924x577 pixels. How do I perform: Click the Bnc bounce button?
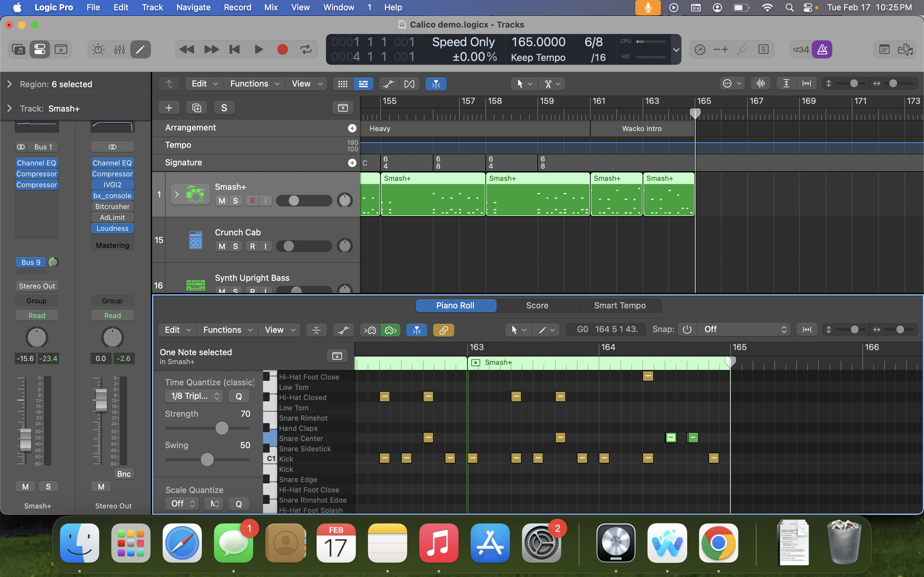[x=124, y=474]
